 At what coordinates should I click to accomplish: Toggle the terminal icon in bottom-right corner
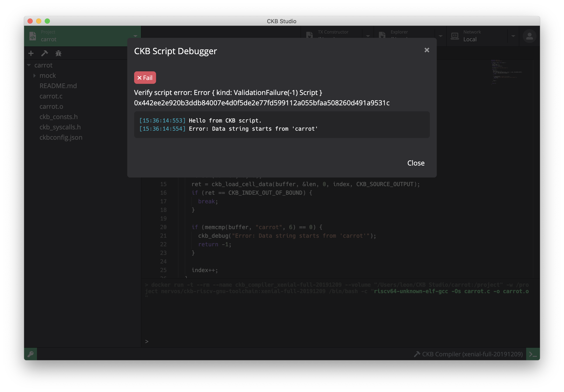pyautogui.click(x=533, y=354)
